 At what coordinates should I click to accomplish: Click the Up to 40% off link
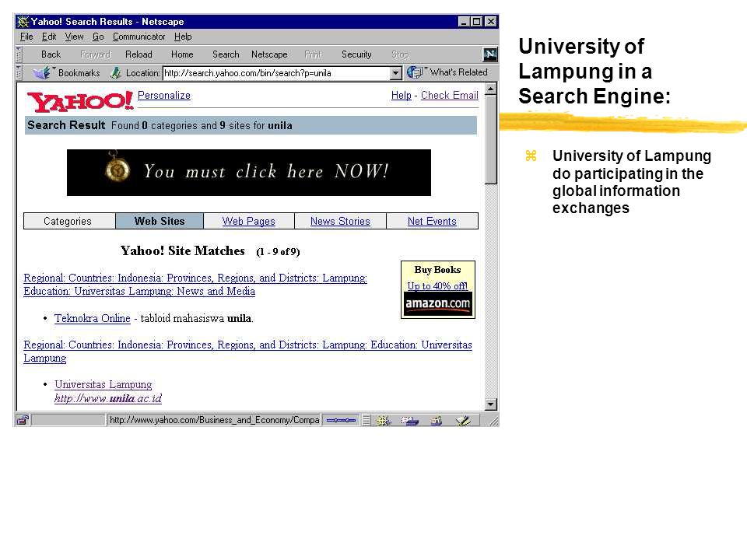(437, 285)
